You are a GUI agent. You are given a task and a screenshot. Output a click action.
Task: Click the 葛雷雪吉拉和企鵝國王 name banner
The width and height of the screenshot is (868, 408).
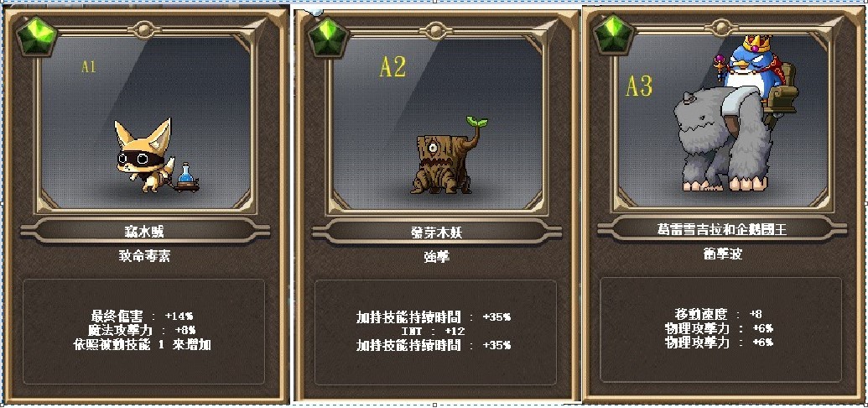[722, 228]
